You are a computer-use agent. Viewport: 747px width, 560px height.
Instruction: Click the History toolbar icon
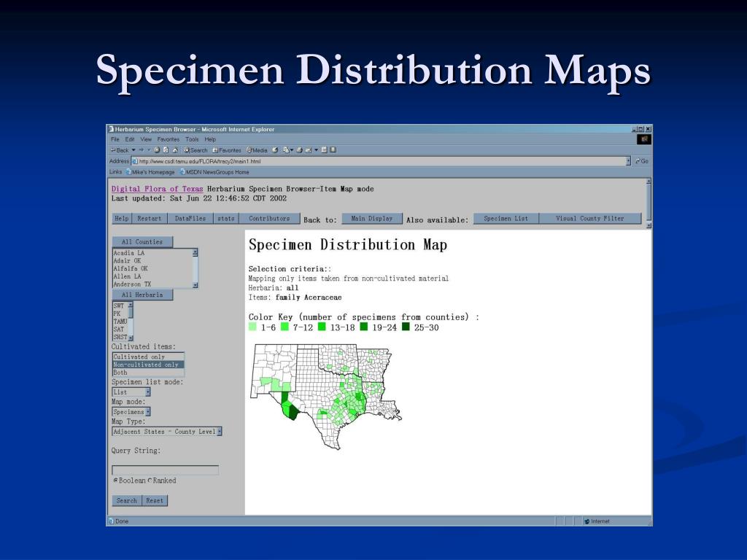[x=275, y=150]
